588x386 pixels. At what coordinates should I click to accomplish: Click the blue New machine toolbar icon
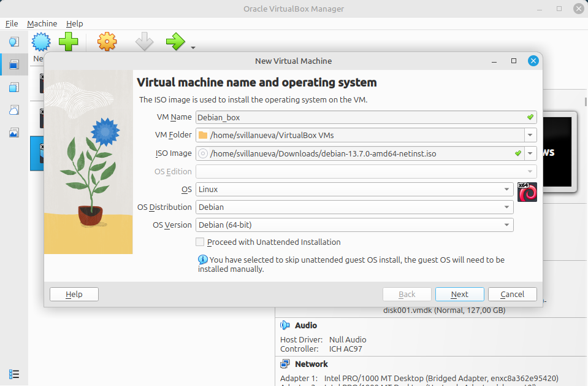pos(41,42)
